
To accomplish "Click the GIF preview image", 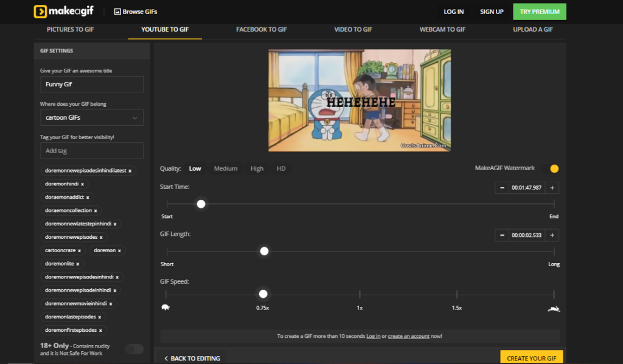I will coord(360,100).
